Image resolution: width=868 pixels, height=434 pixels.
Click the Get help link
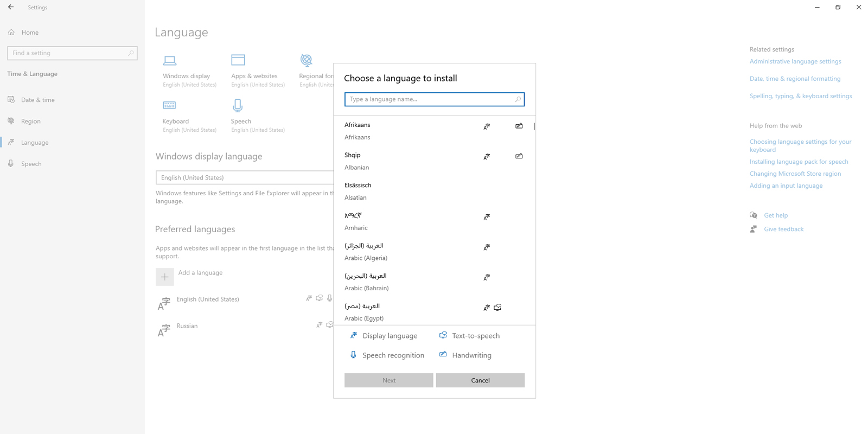click(x=776, y=215)
